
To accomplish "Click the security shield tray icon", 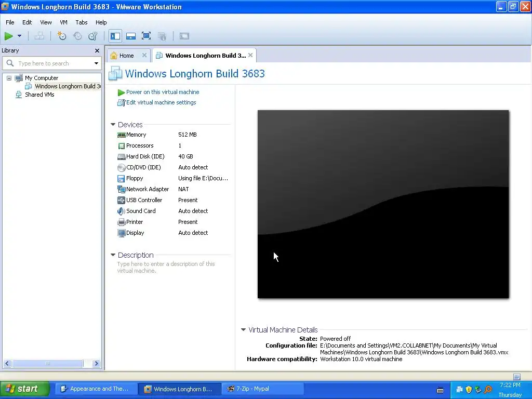I will coord(469,389).
